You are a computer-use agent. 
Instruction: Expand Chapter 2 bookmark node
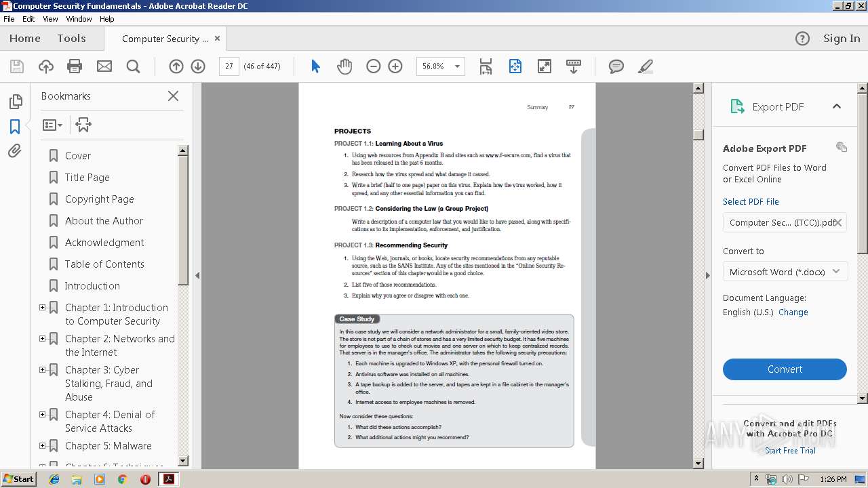[42, 338]
